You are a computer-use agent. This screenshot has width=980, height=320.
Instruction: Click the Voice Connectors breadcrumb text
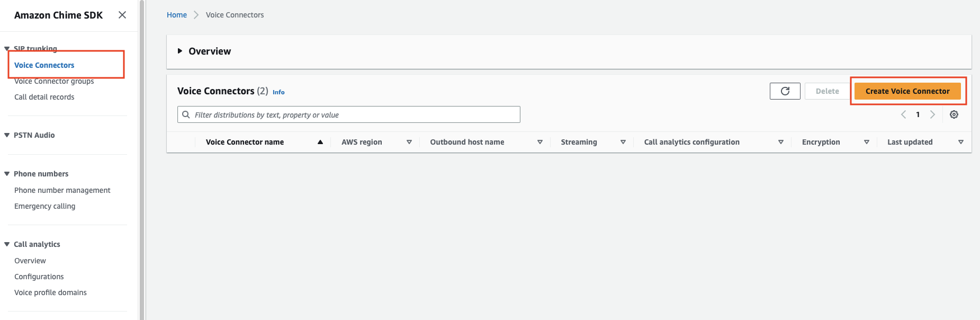235,15
